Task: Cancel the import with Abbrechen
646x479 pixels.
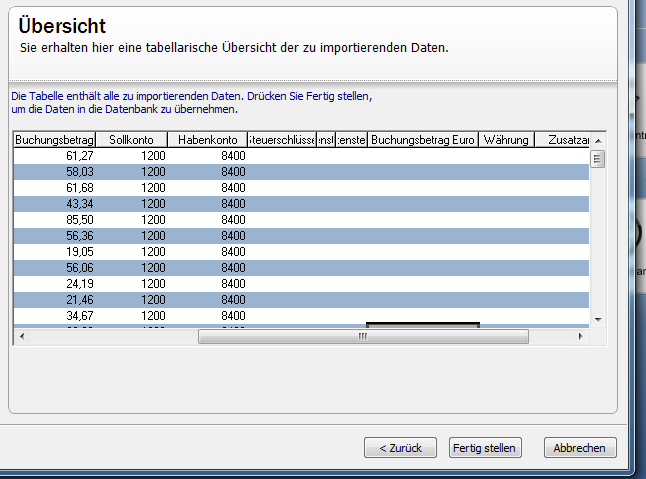Action: [580, 448]
